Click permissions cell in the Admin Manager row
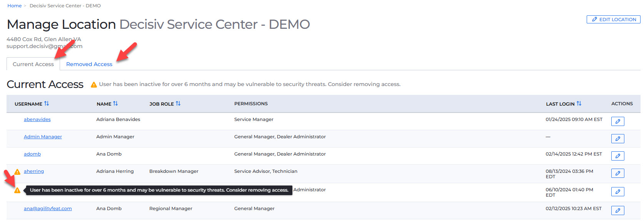This screenshot has height=222, width=644. [280, 137]
